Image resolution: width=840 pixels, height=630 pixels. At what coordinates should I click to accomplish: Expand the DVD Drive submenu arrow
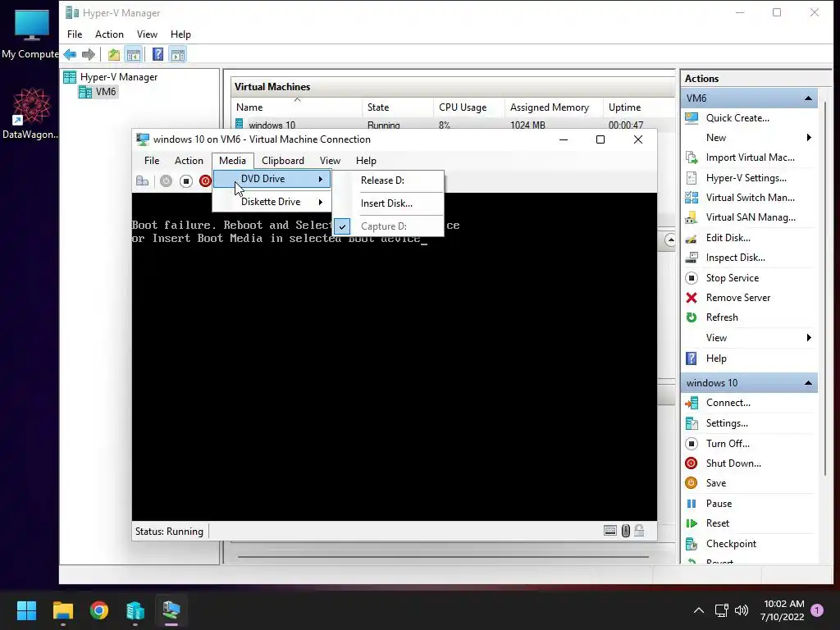[321, 179]
